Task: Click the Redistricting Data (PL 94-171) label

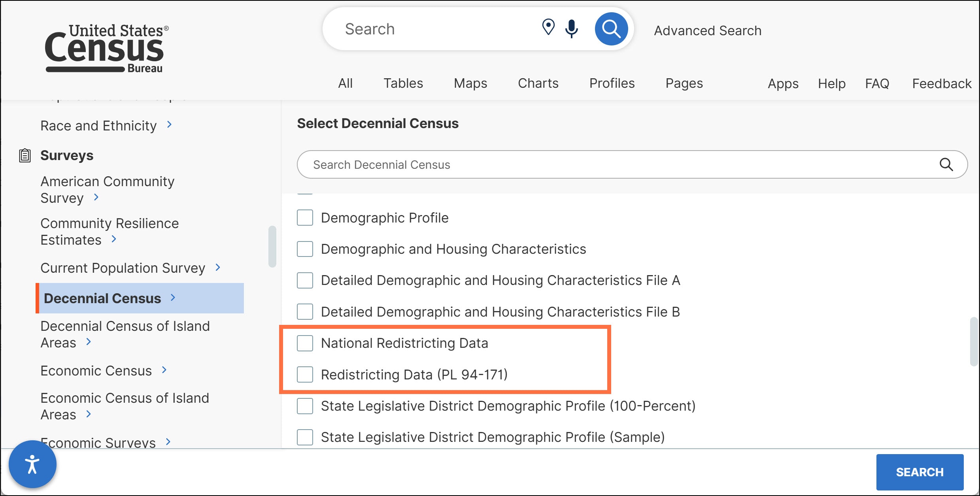Action: (414, 374)
